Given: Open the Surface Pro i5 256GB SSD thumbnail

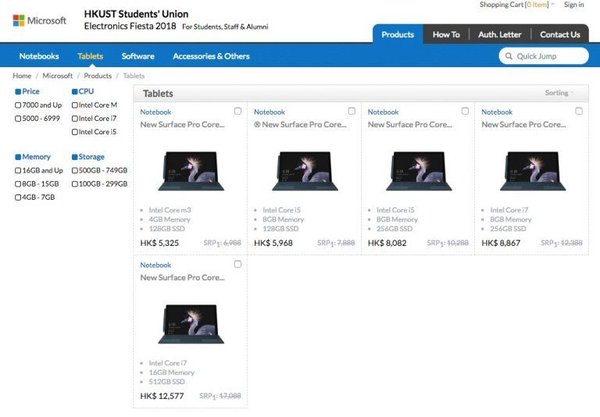Looking at the screenshot, I should click(x=419, y=171).
